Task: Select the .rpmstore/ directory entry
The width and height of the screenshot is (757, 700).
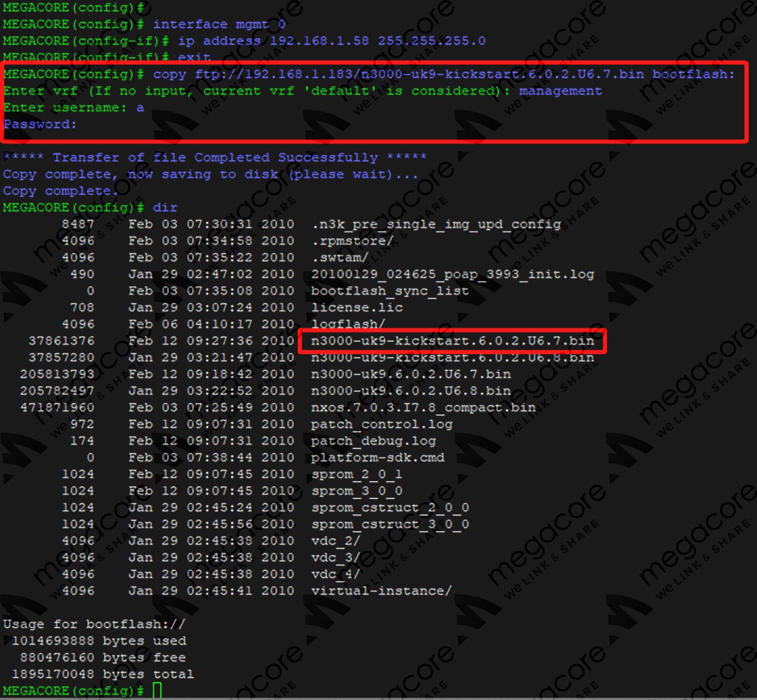Action: click(x=353, y=241)
